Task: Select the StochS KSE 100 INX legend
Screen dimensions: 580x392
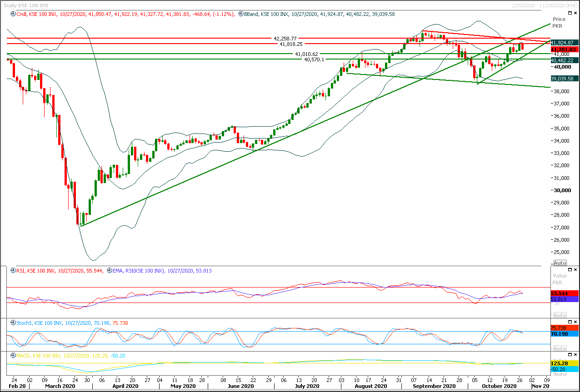Action: 72,323
